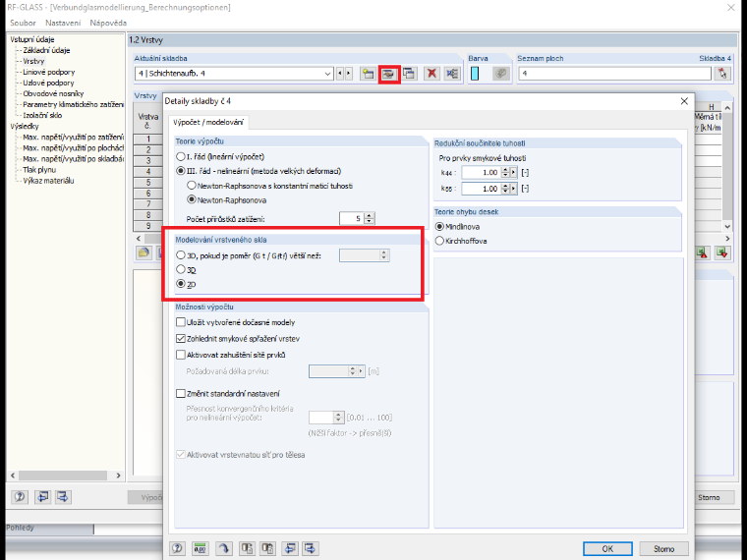The image size is (747, 560).
Task: Click the k44 value input field
Action: (481, 173)
